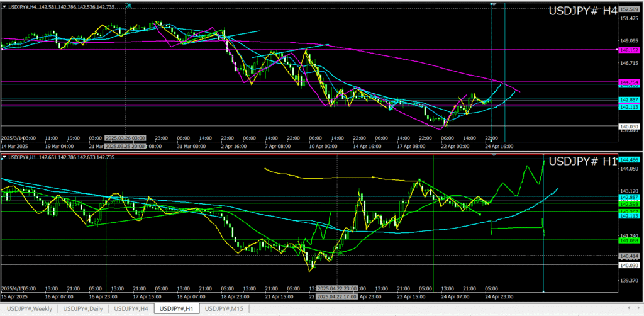
Task: Click the grey 140.414 price label
Action: click(628, 256)
